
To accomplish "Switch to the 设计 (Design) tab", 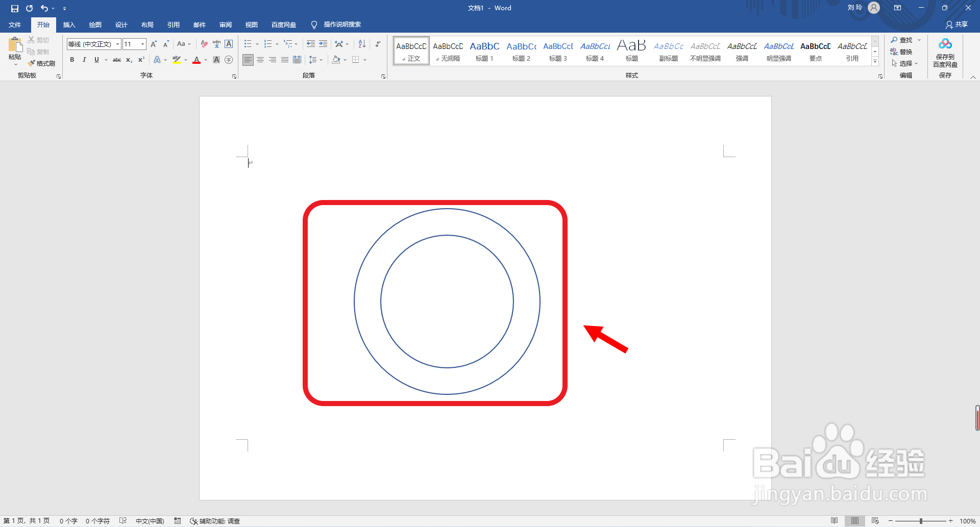I will 121,24.
